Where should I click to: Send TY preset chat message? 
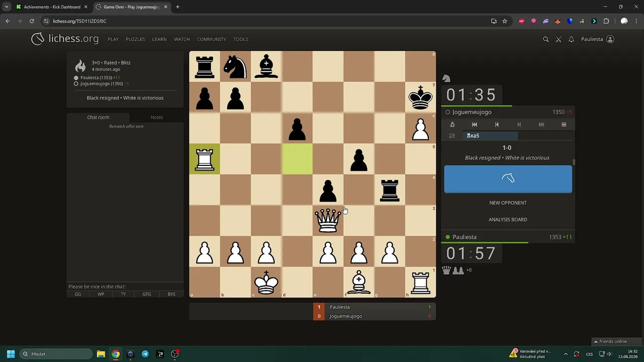tap(123, 294)
